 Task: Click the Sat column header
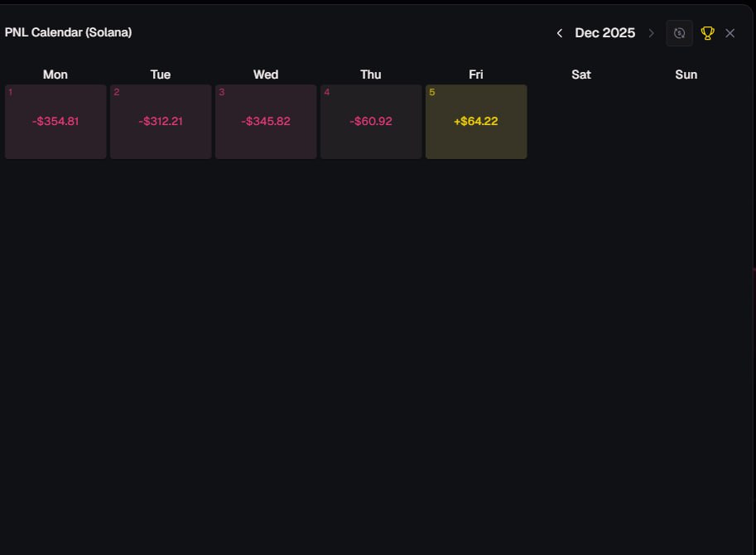click(x=581, y=75)
